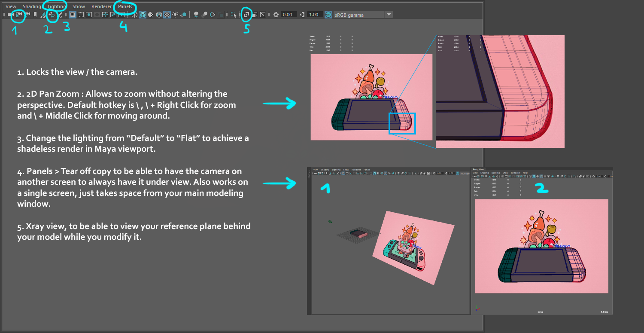Click the Exposure aperture icon
The image size is (644, 333).
click(x=276, y=15)
